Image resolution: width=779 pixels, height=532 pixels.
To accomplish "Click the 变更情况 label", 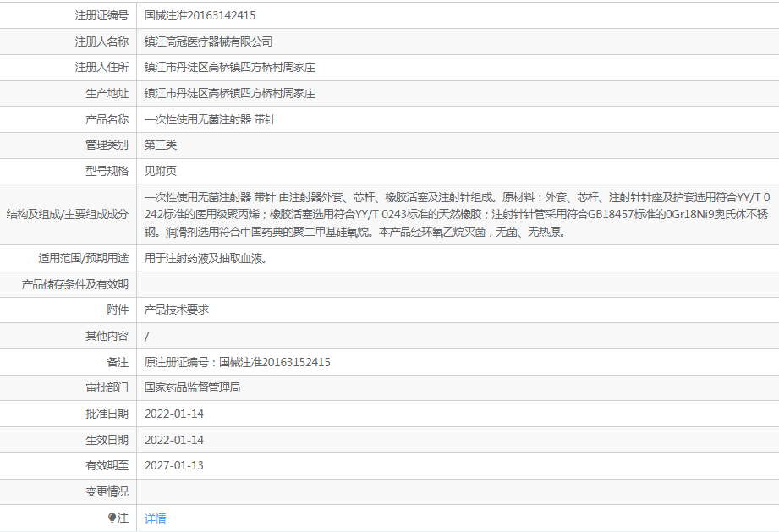I will (x=107, y=491).
